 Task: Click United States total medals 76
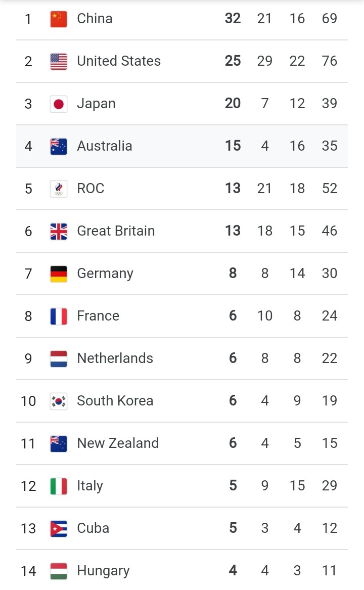click(x=329, y=61)
